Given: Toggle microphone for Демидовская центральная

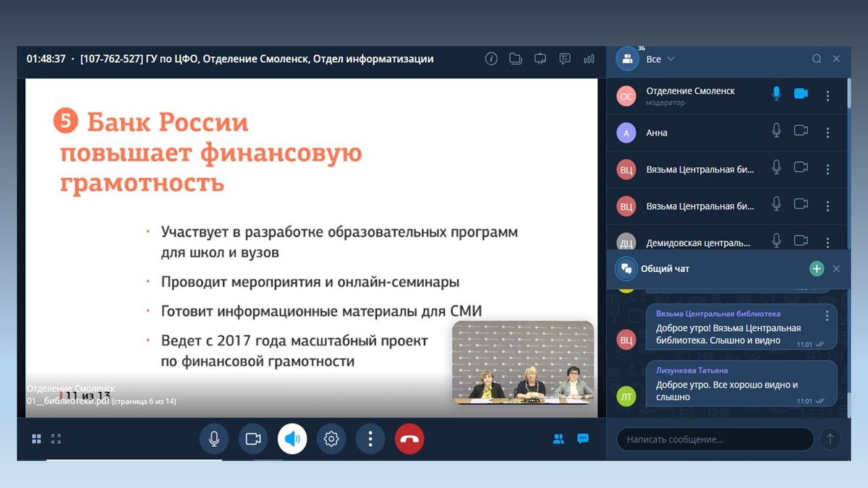Looking at the screenshot, I should (x=776, y=240).
